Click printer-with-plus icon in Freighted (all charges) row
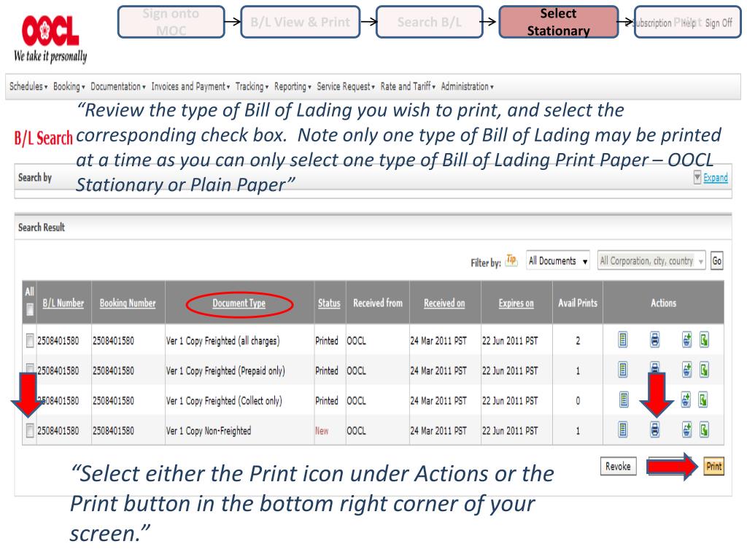 pyautogui.click(x=686, y=340)
